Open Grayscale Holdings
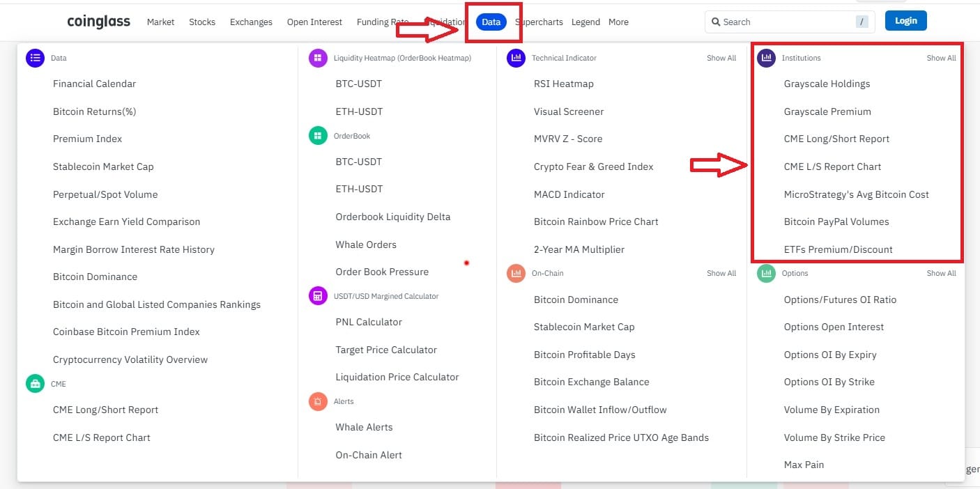The width and height of the screenshot is (980, 489). click(x=827, y=84)
